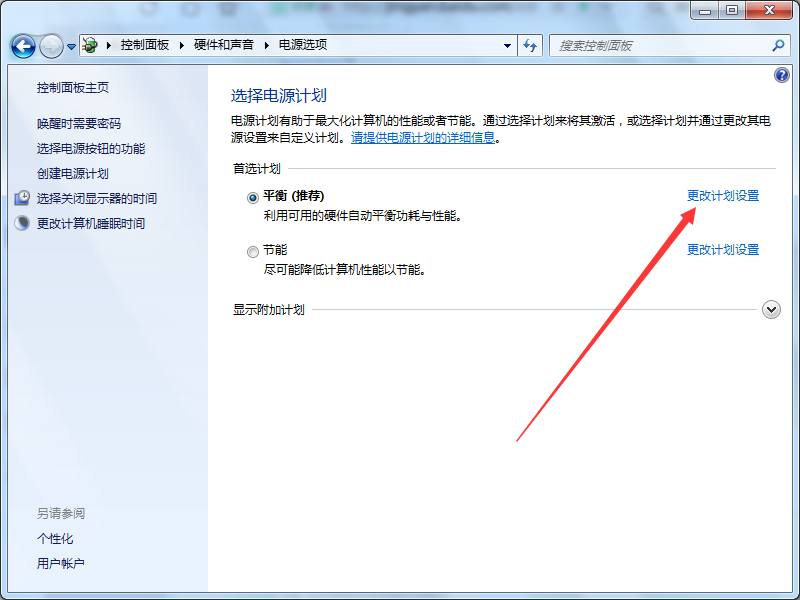Click 更改计划设置 for 节能 plan

point(723,249)
